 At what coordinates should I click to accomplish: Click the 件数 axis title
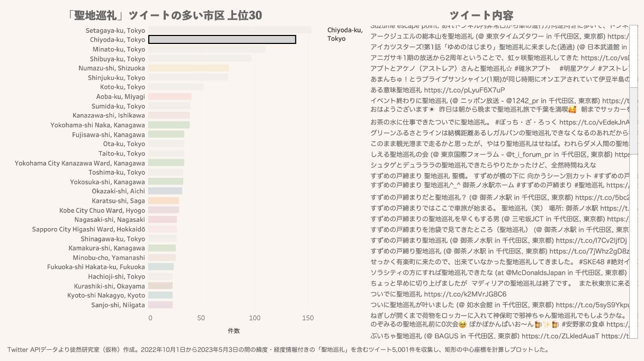coord(234,331)
